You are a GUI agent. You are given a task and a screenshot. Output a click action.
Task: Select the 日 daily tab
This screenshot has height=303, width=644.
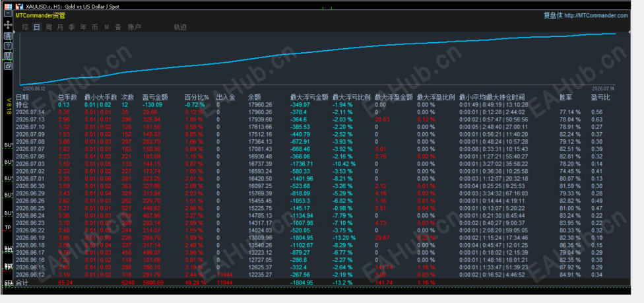(37, 27)
